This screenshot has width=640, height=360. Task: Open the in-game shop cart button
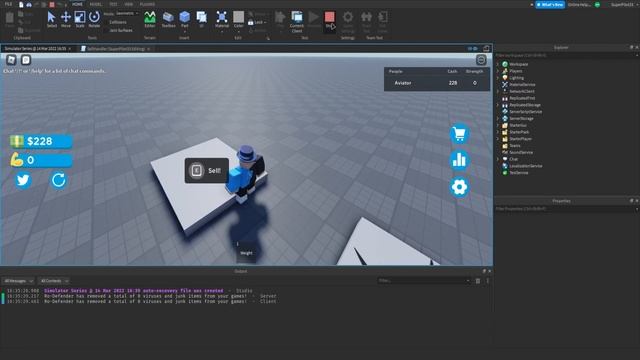459,134
